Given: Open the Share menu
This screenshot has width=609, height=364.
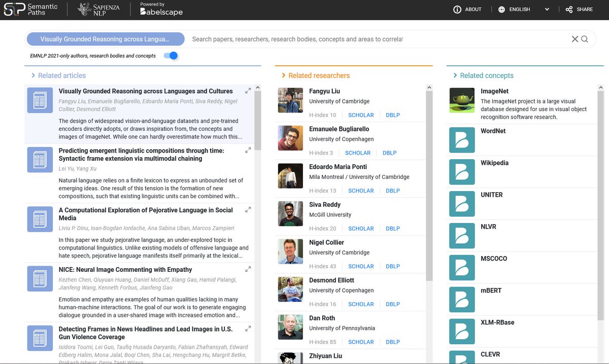Looking at the screenshot, I should coord(579,10).
